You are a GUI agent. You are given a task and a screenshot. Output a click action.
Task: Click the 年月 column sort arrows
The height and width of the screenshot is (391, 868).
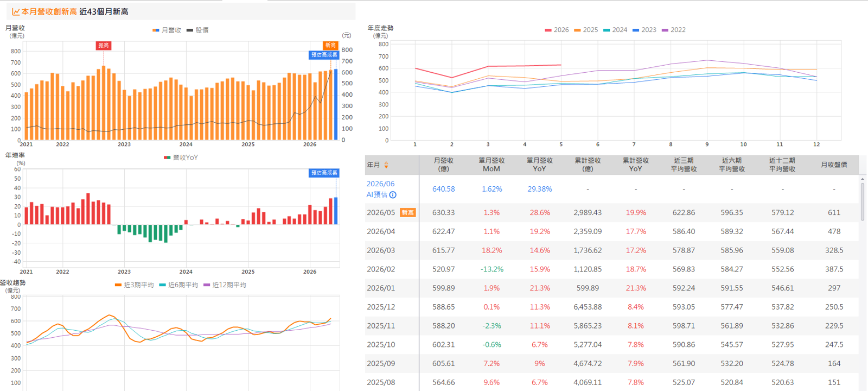386,165
